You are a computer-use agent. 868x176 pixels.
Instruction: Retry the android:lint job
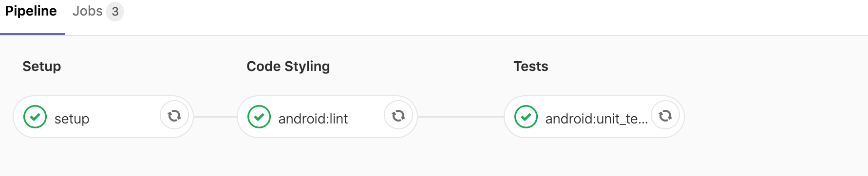[398, 116]
